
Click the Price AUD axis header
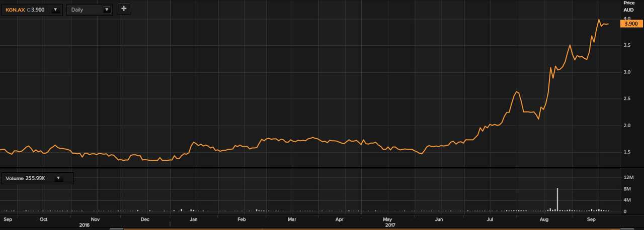[628, 6]
